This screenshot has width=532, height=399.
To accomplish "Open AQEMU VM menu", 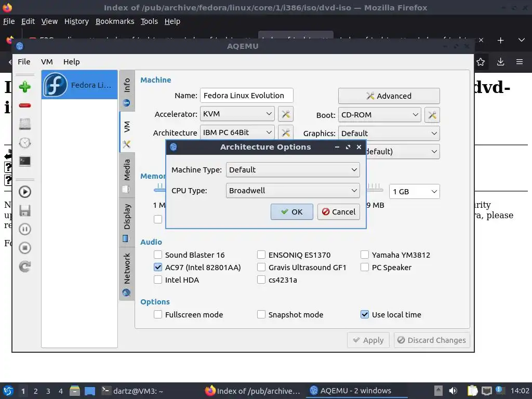I will pyautogui.click(x=47, y=62).
